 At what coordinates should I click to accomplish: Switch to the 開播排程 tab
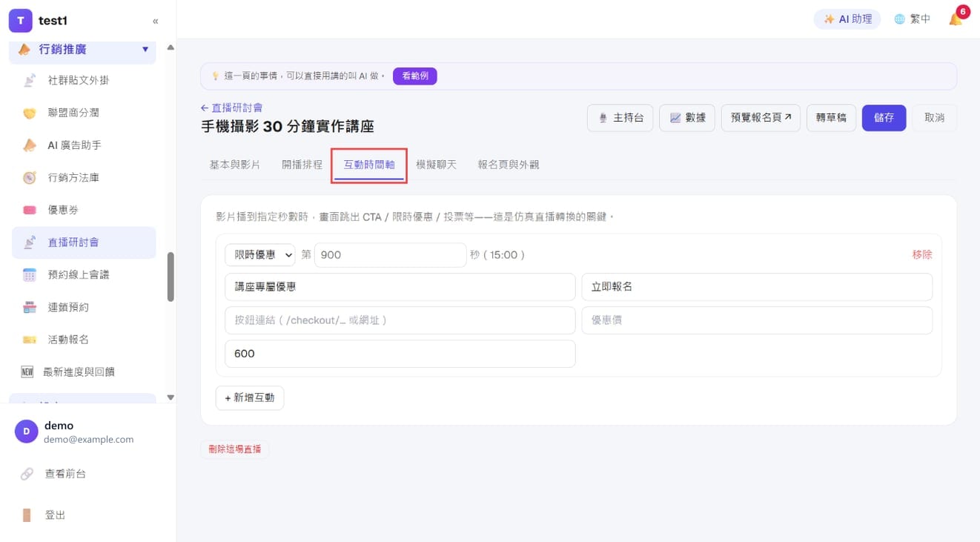coord(302,165)
